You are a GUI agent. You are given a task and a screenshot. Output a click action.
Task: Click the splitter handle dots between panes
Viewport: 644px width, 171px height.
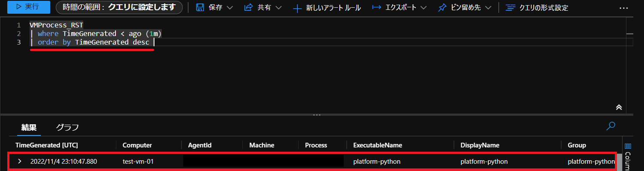tap(317, 115)
